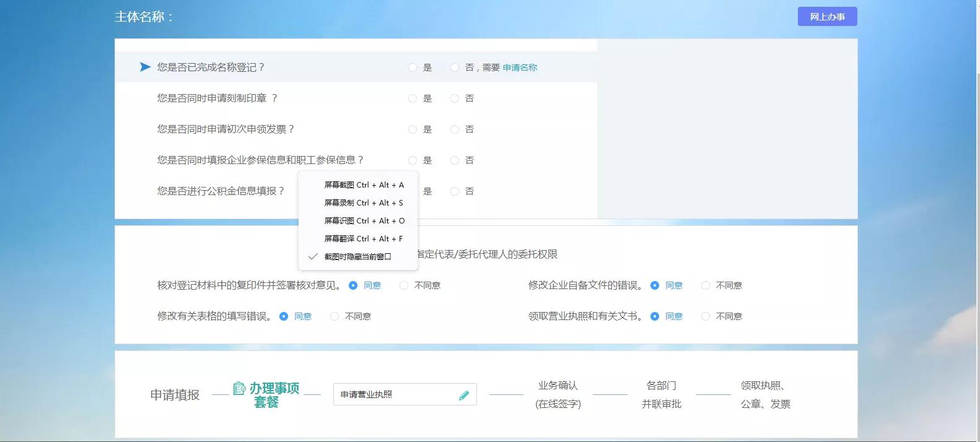Click 屏幕翻译 menu entry

pos(363,238)
